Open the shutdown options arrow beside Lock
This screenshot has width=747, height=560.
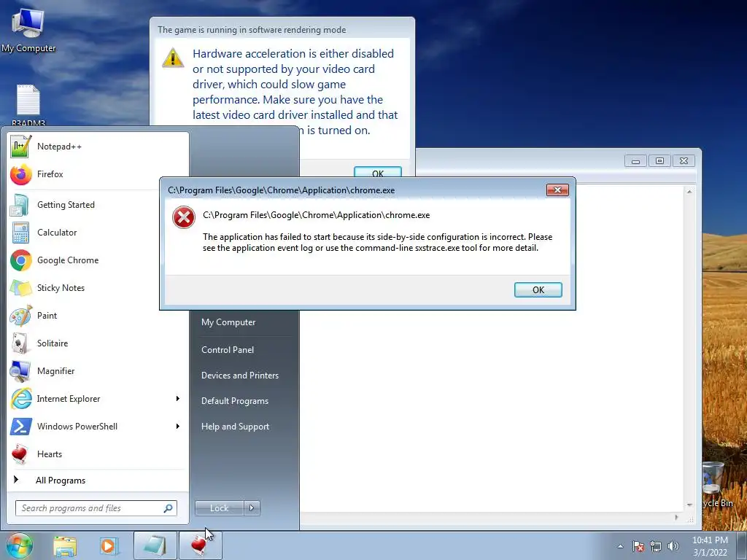pos(252,508)
